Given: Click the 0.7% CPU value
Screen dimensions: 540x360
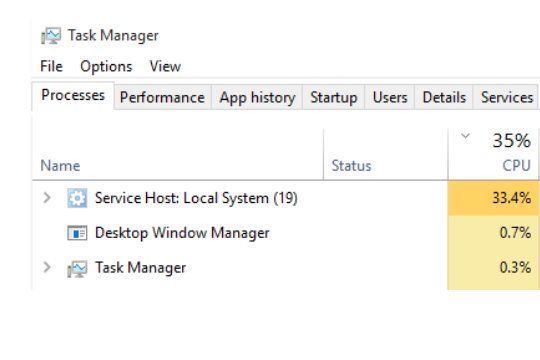Looking at the screenshot, I should tap(515, 233).
